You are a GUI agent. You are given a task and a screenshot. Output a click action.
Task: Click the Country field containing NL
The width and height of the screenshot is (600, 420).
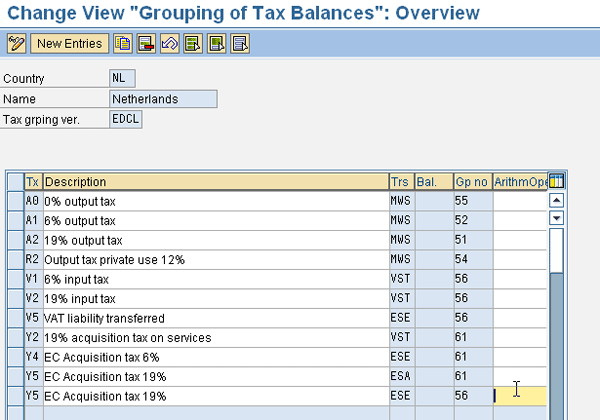click(122, 78)
